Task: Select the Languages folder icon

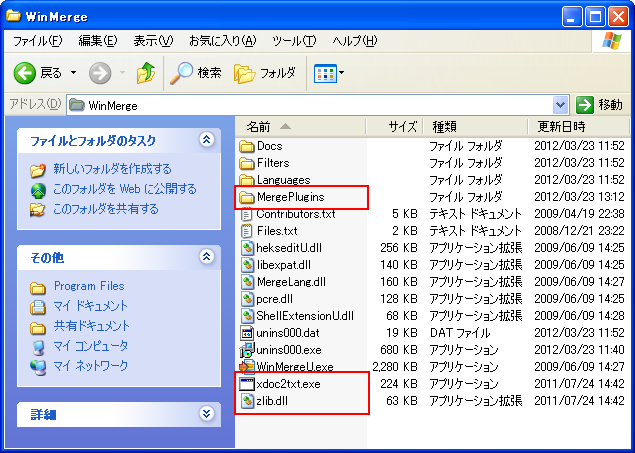Action: 247,180
